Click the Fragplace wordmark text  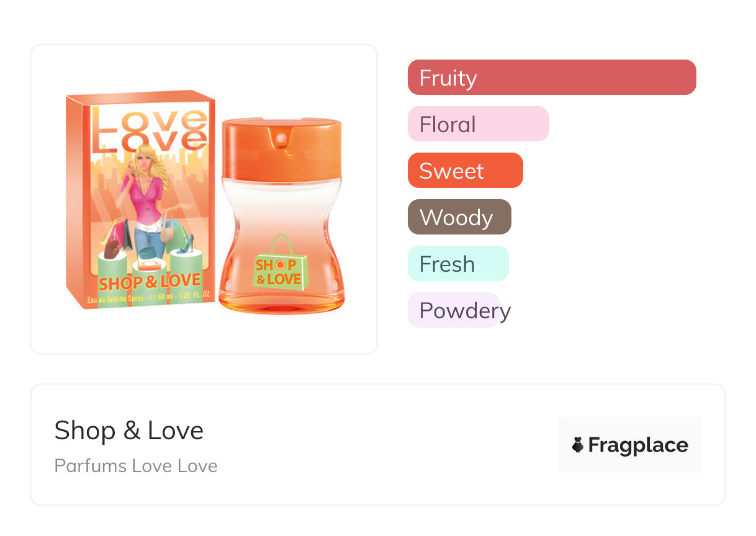tap(638, 445)
